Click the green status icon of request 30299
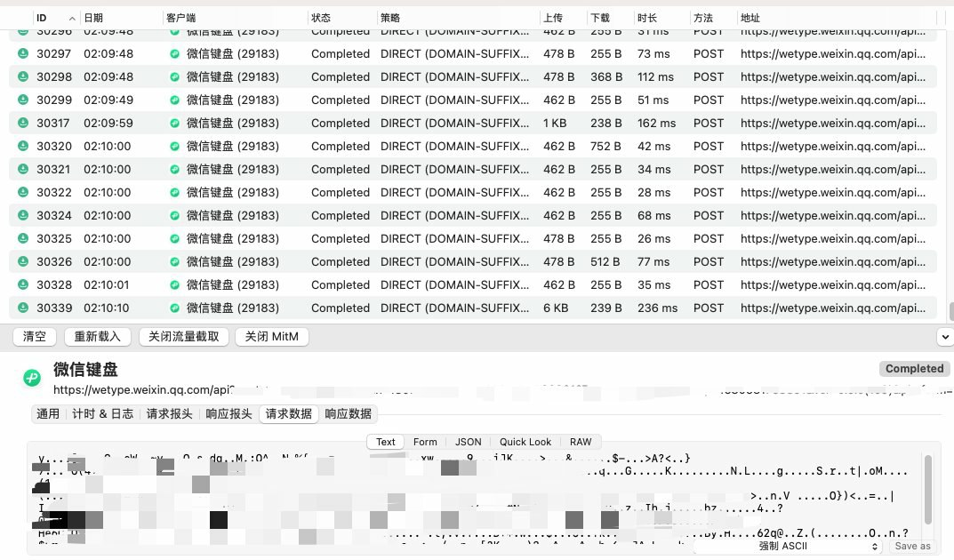The height and width of the screenshot is (560, 954). tap(22, 100)
